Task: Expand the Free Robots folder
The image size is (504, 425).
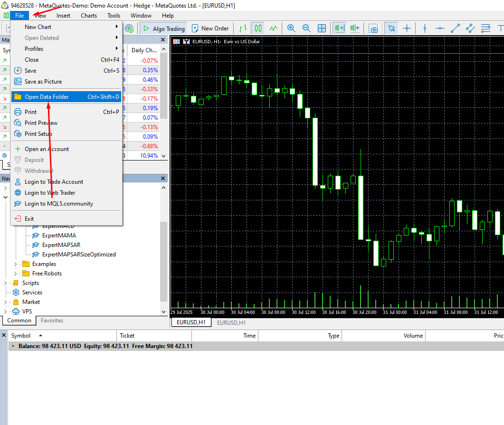Action: coord(15,274)
